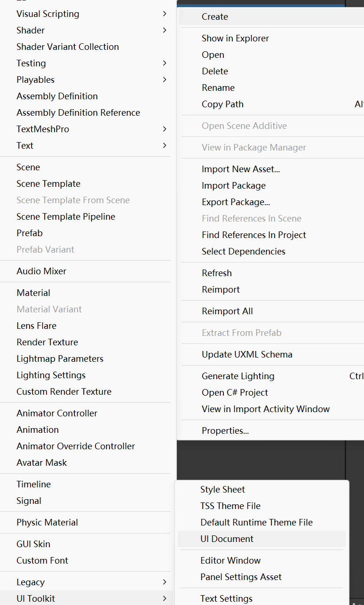Expand the TextMeshPro submenu arrow
Screen dimensions: 364x605
(x=165, y=129)
